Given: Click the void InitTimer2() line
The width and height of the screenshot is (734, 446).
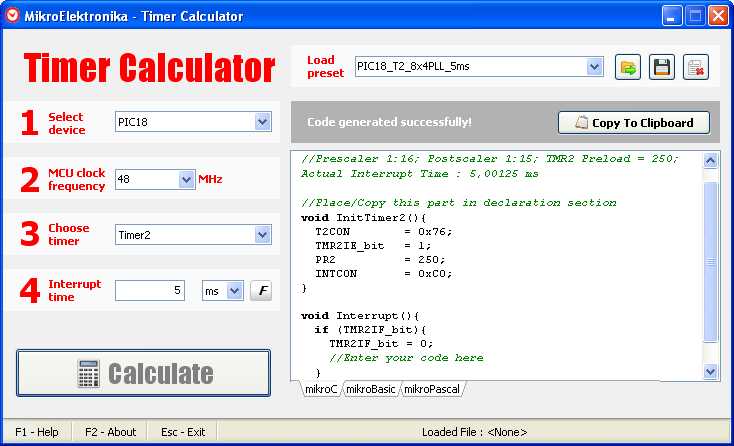Looking at the screenshot, I should tap(364, 218).
